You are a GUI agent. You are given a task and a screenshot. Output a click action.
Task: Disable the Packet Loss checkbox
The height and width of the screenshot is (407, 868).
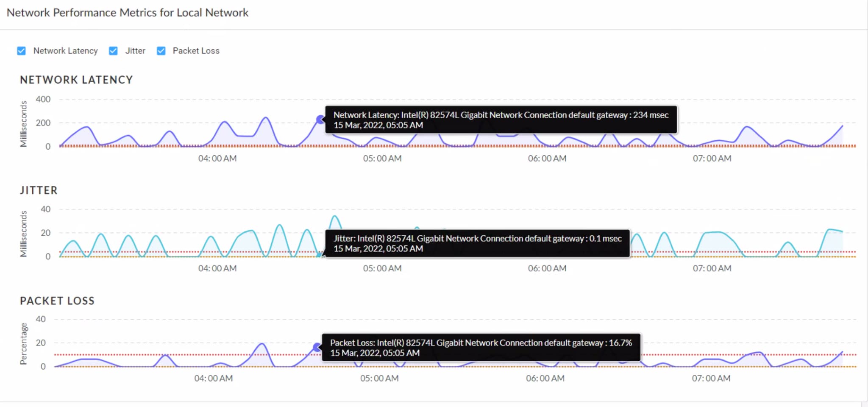click(x=161, y=51)
